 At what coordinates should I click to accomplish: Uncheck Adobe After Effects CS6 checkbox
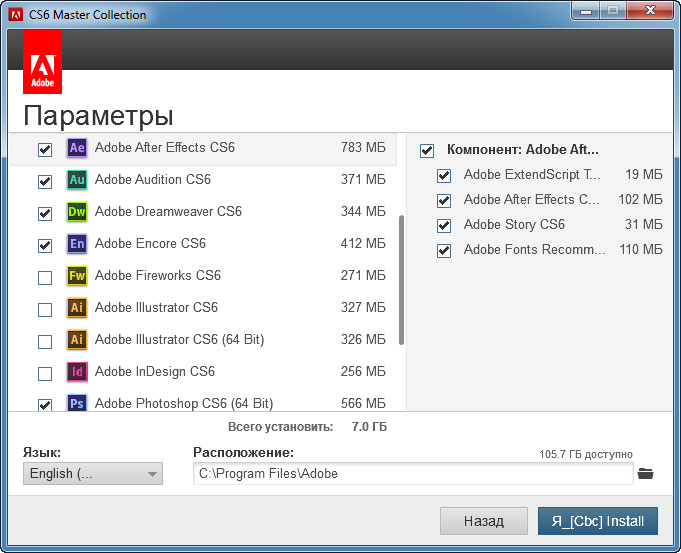click(45, 149)
